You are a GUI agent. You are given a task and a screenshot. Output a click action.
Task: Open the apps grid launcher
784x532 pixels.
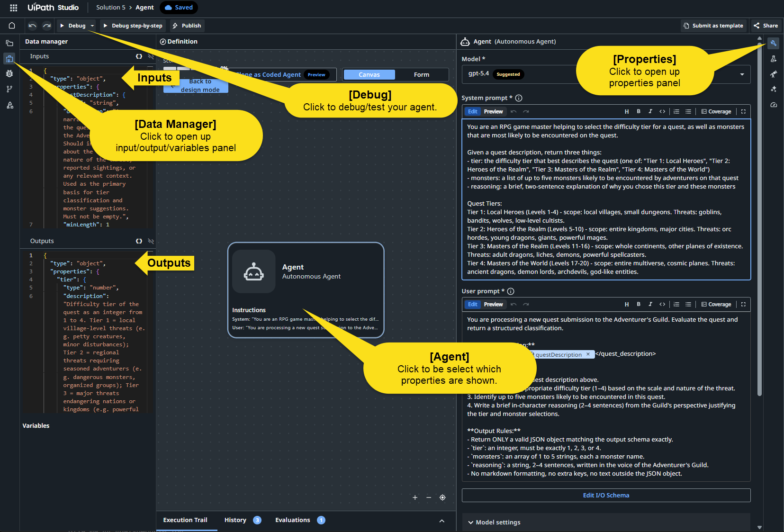14,8
